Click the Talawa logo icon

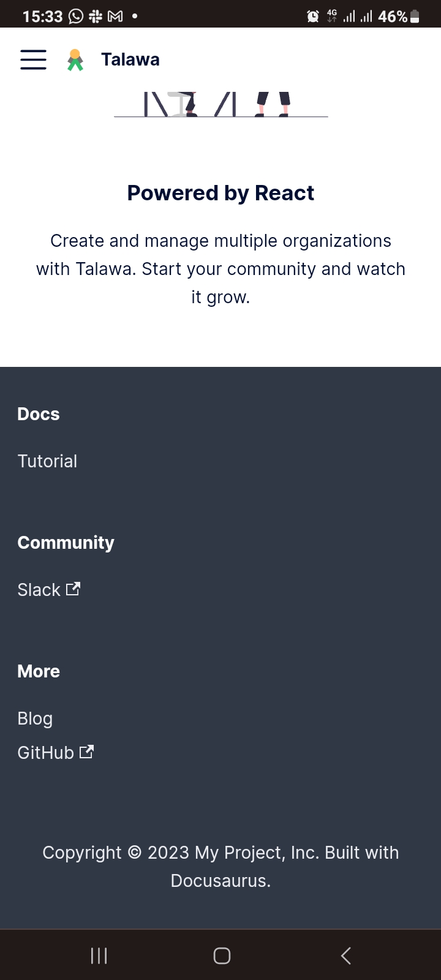(x=75, y=59)
